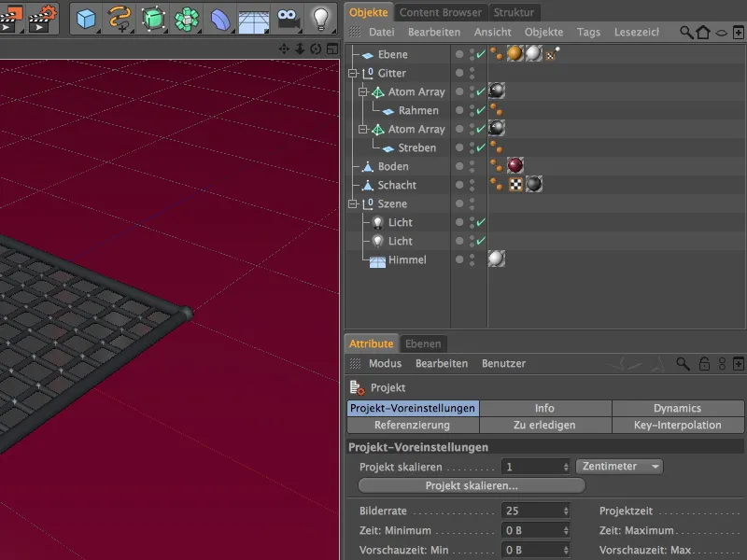Open the Referenzierung project tab
The width and height of the screenshot is (747, 560).
pyautogui.click(x=413, y=425)
